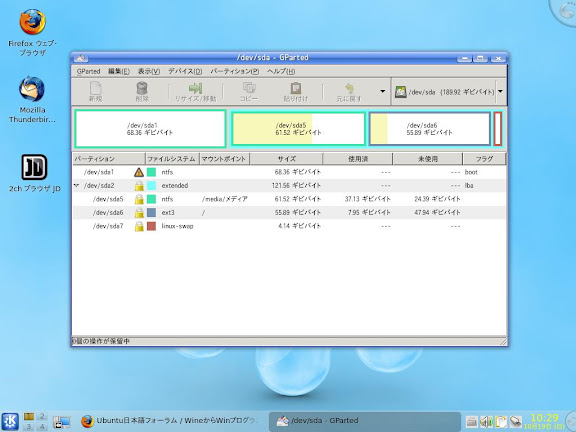Click the /media/メディア mount point cell
This screenshot has width=576, height=432.
[224, 199]
